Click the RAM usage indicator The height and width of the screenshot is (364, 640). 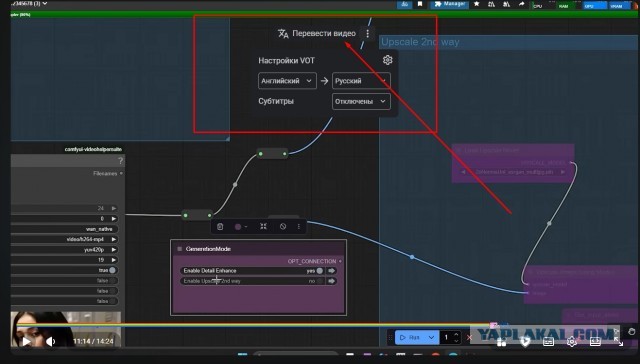coord(567,5)
